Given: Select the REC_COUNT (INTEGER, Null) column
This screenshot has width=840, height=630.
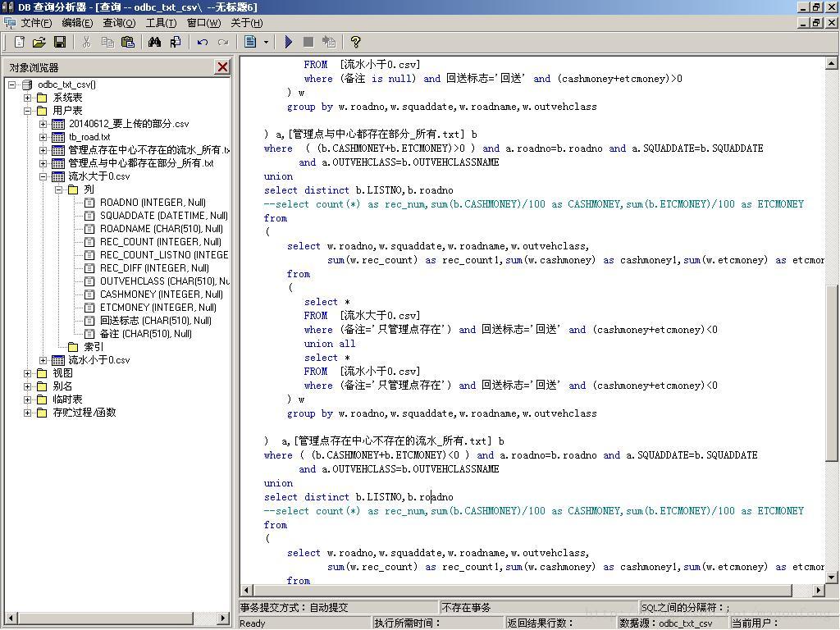Looking at the screenshot, I should [x=160, y=242].
